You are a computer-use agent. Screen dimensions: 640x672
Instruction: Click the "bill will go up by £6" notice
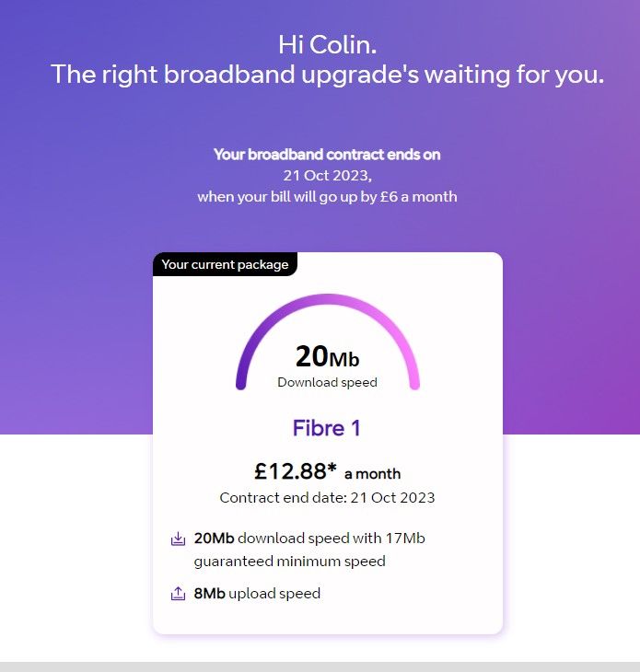coord(327,196)
